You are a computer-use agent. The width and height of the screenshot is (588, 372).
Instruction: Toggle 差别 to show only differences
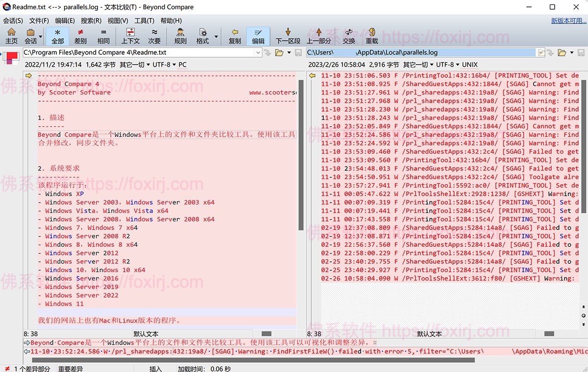80,36
